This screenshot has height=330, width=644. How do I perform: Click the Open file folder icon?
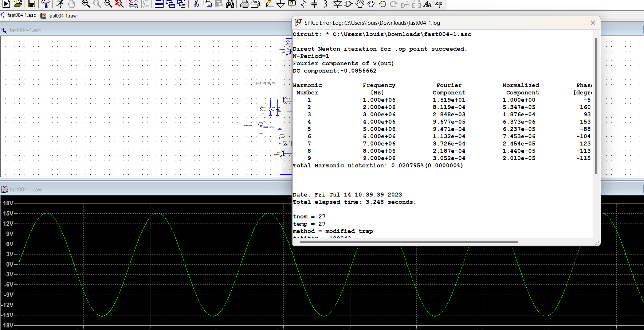point(18,4)
